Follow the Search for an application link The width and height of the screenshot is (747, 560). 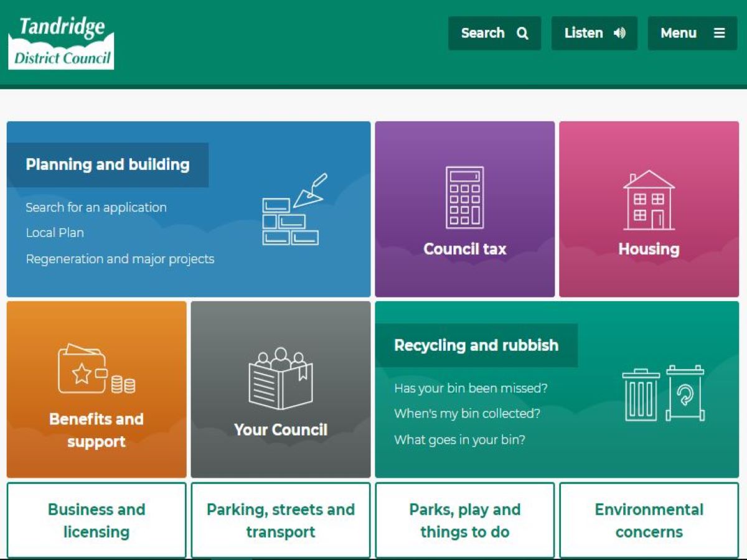(x=96, y=207)
